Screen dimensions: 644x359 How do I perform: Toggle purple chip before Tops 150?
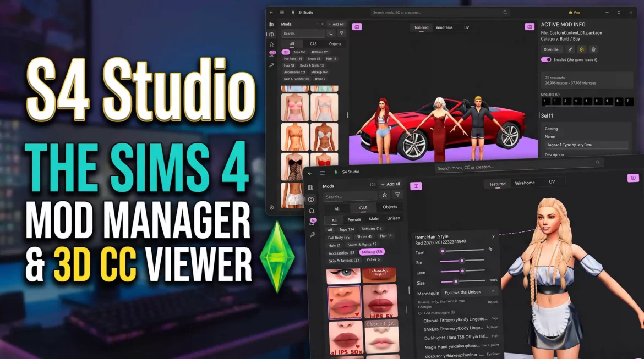(x=286, y=53)
